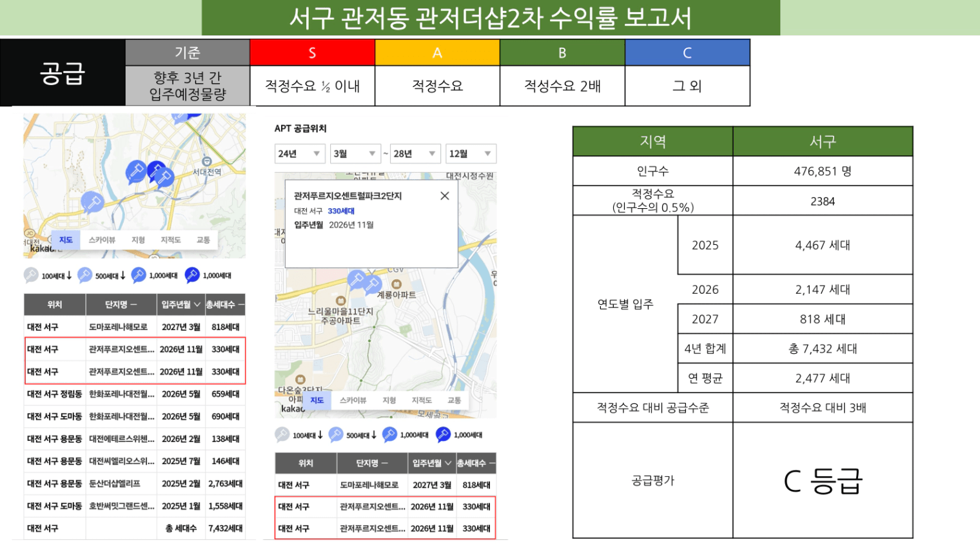
Task: Open the 3월 start-month dropdown
Action: 355,153
